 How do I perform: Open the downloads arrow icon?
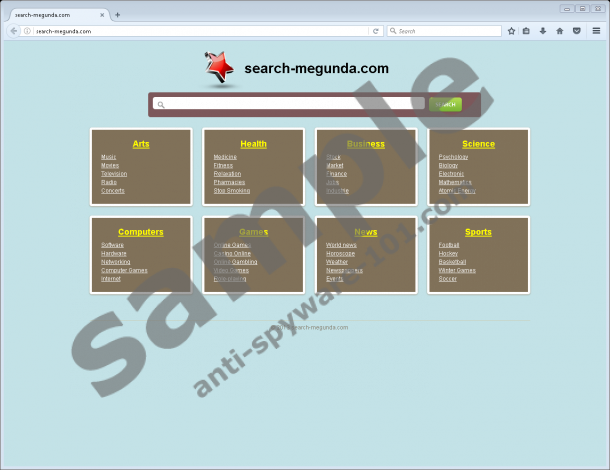pos(543,31)
